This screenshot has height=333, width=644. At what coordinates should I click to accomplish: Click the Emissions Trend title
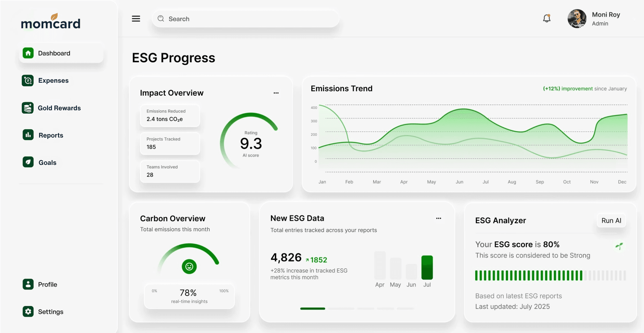pyautogui.click(x=342, y=88)
